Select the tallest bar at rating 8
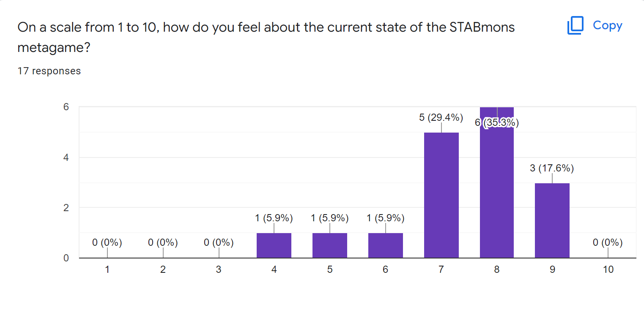This screenshot has width=644, height=318. (x=496, y=186)
